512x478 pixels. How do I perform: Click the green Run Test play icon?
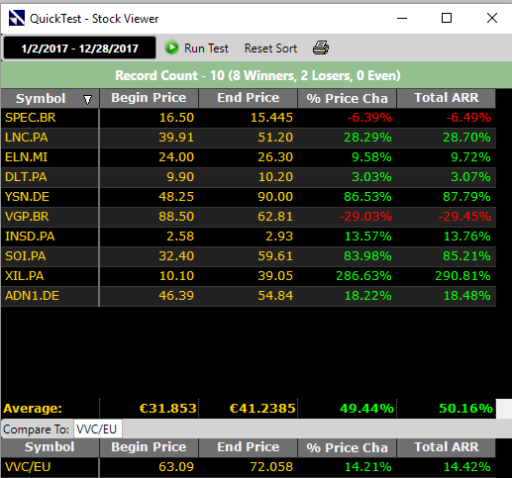(x=172, y=48)
